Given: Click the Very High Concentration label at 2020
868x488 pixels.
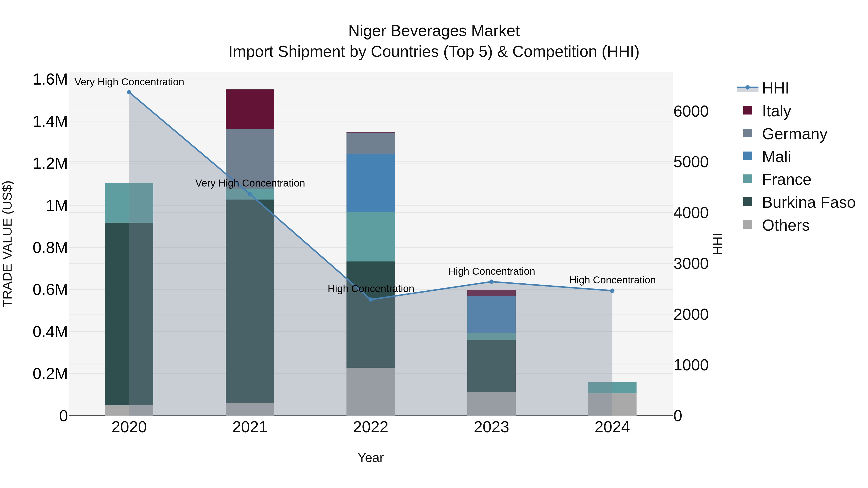Looking at the screenshot, I should (x=129, y=82).
